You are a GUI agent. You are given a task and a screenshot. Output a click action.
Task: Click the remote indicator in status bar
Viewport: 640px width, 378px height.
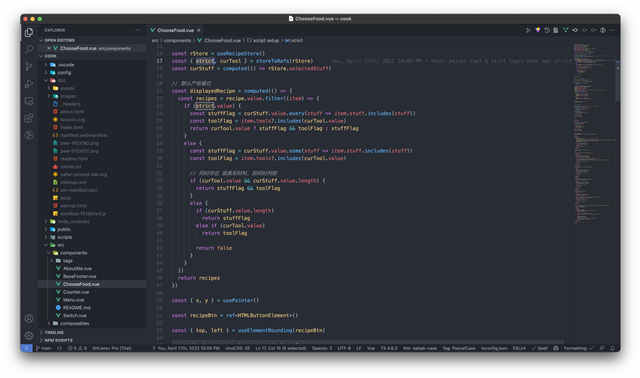(x=27, y=348)
